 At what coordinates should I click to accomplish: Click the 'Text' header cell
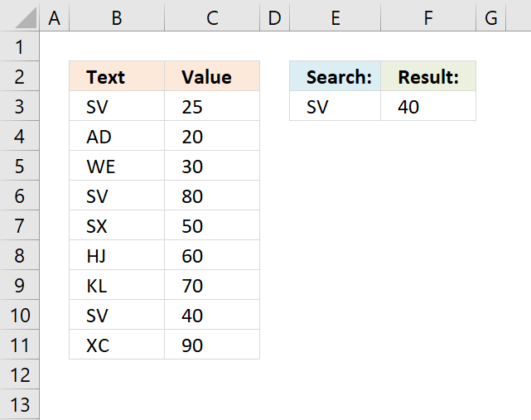117,76
